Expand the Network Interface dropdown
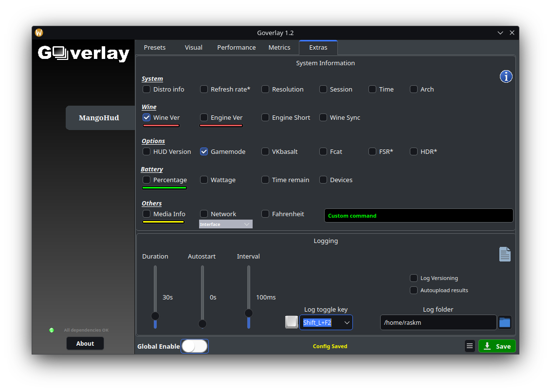 [x=225, y=224]
